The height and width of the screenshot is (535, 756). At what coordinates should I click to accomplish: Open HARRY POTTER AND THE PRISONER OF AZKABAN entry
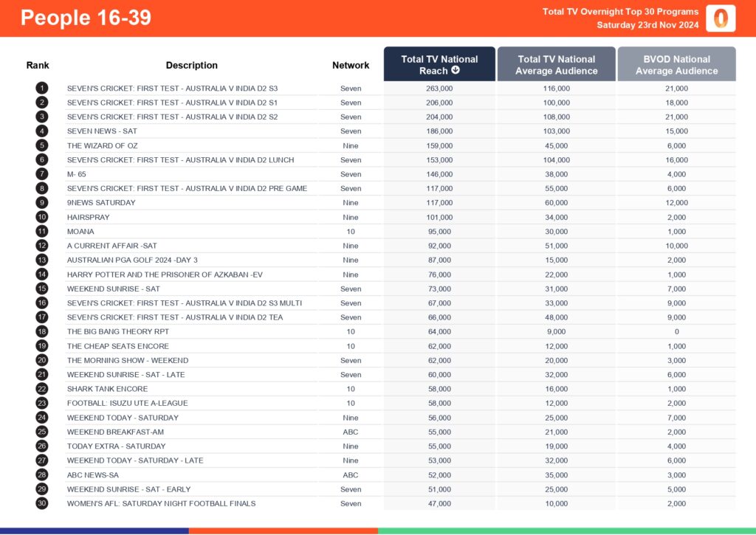tap(165, 275)
